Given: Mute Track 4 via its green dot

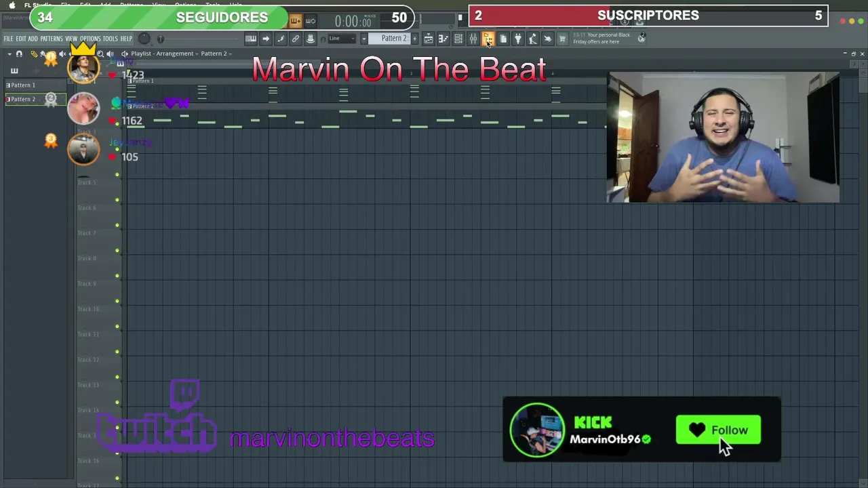Looking at the screenshot, I should click(x=117, y=175).
